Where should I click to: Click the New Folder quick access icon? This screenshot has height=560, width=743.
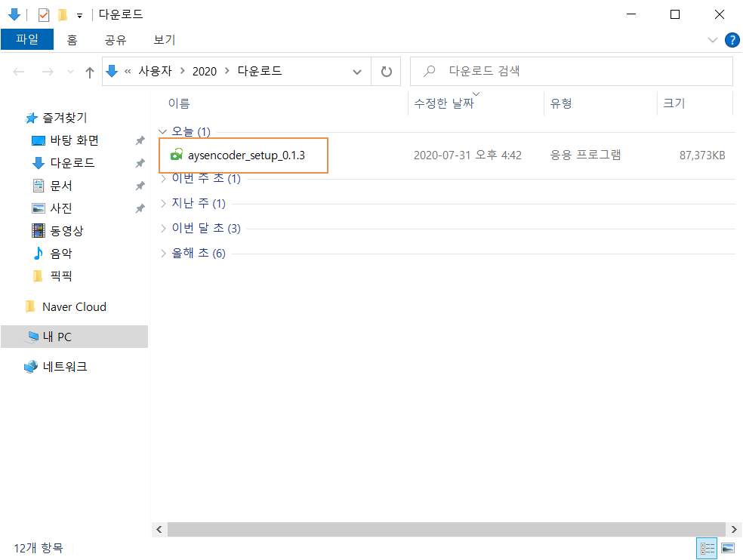coord(62,15)
